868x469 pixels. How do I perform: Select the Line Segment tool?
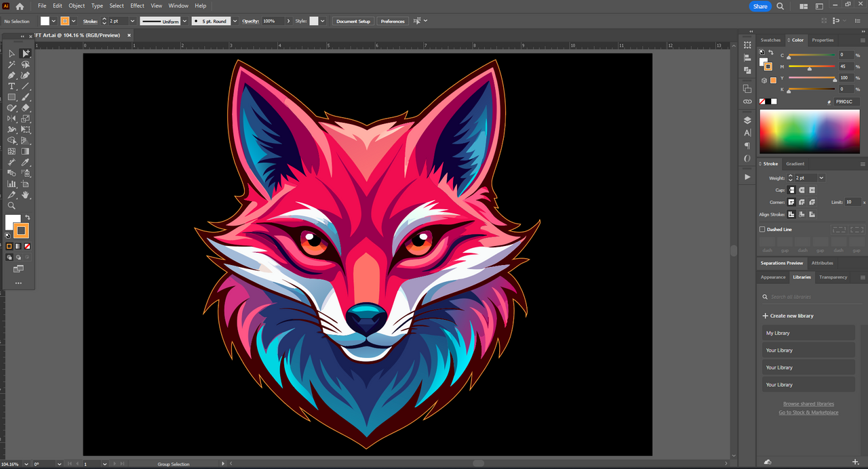coord(26,86)
